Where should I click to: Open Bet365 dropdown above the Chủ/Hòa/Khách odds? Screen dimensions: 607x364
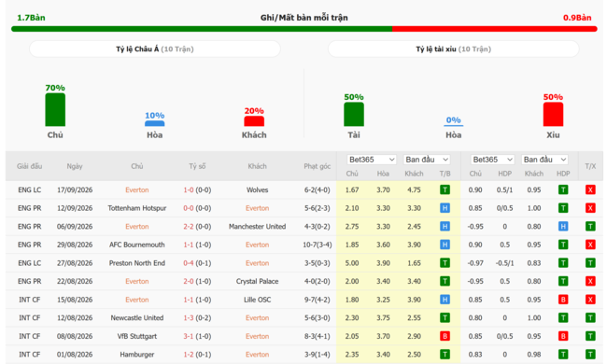click(372, 160)
